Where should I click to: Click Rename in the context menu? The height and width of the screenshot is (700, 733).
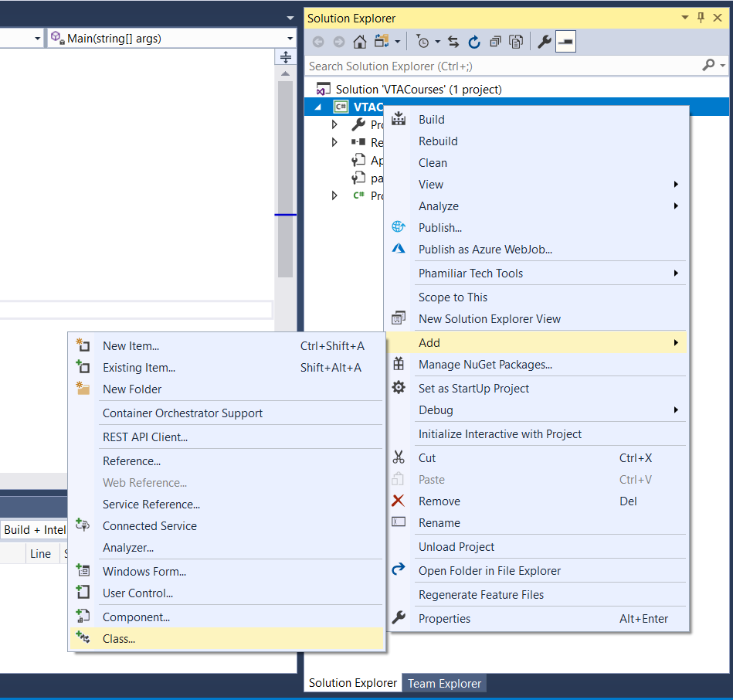537,523
